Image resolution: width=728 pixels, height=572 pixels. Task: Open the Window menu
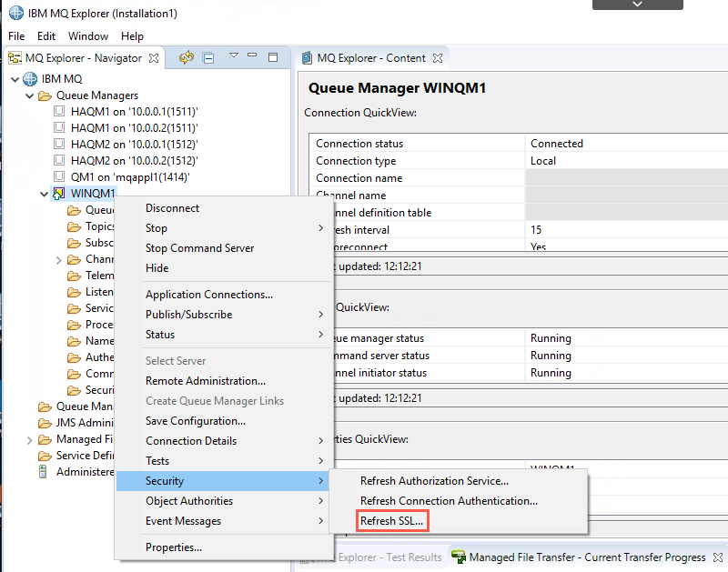88,36
